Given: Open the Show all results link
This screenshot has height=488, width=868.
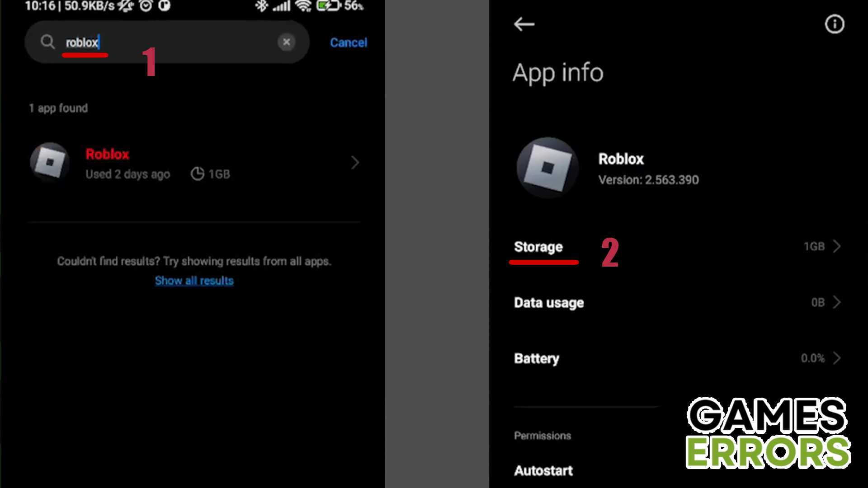Looking at the screenshot, I should pos(194,281).
